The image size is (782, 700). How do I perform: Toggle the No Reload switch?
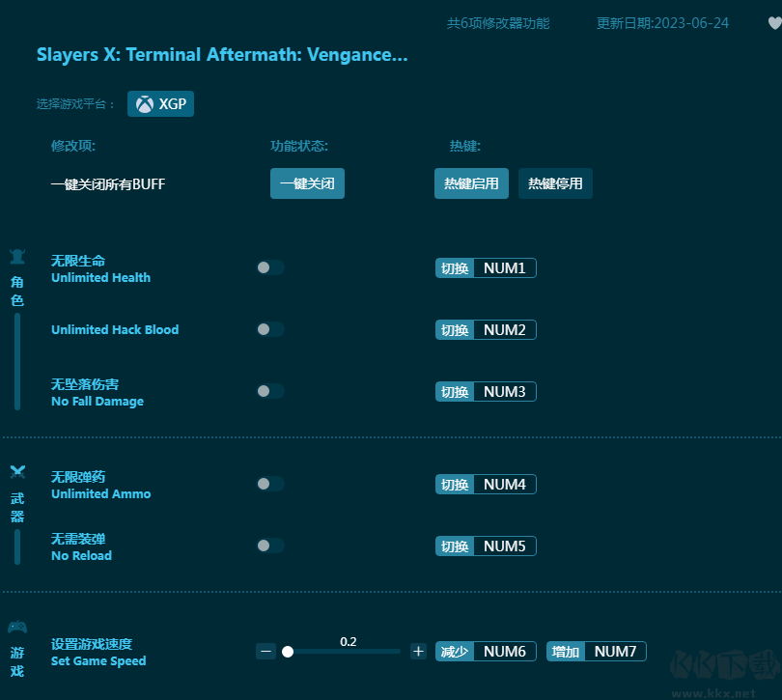point(270,546)
